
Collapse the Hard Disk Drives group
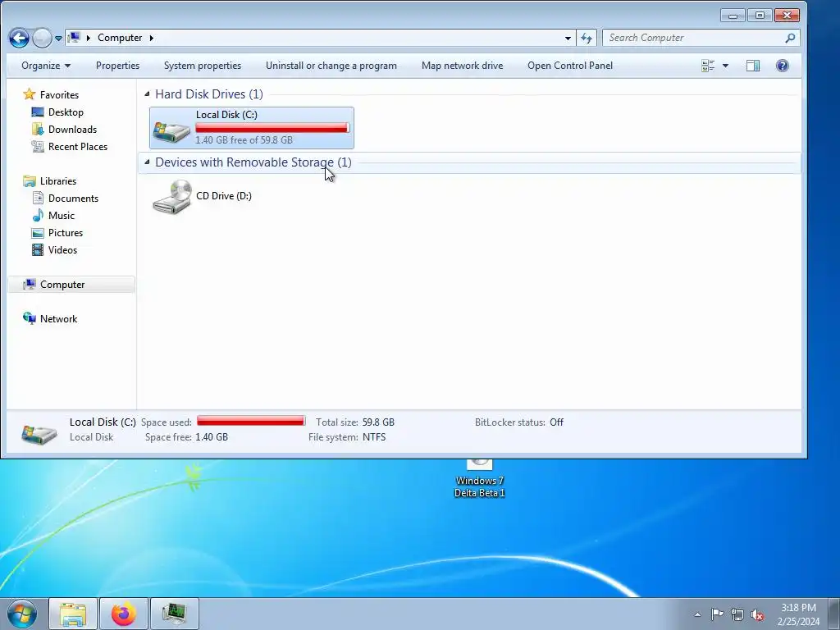(x=147, y=94)
